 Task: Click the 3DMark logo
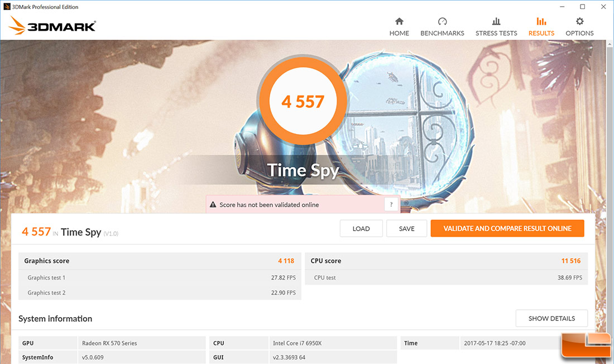[52, 26]
